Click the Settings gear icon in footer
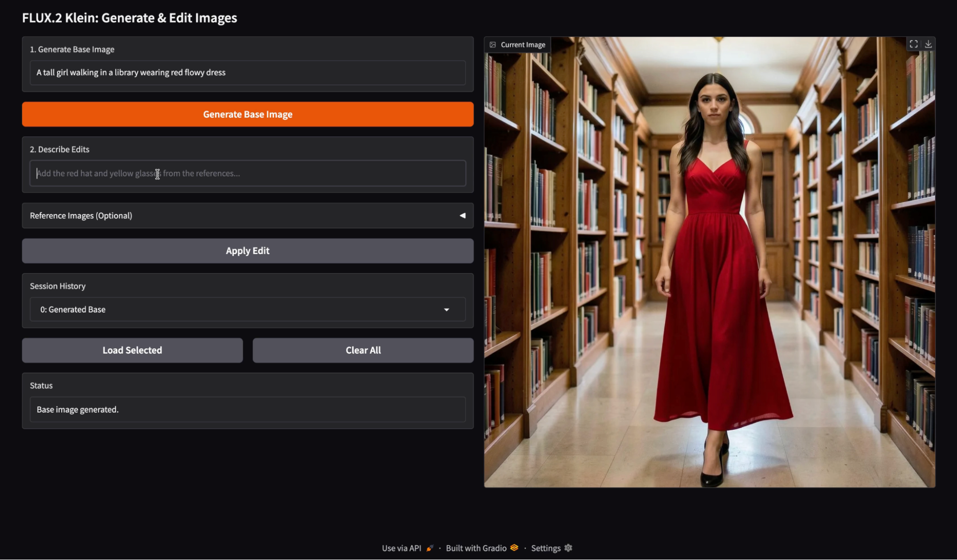Image resolution: width=957 pixels, height=560 pixels. click(x=568, y=548)
